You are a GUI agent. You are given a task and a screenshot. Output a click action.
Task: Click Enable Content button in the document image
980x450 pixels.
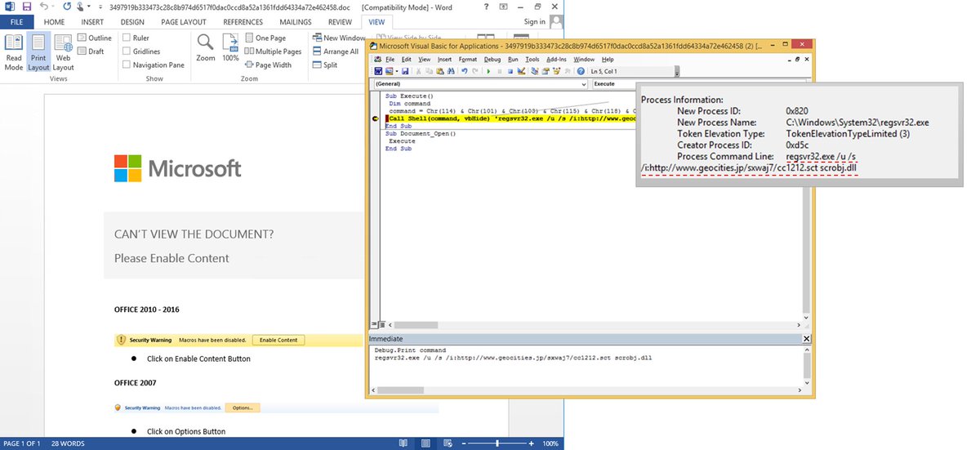point(278,340)
